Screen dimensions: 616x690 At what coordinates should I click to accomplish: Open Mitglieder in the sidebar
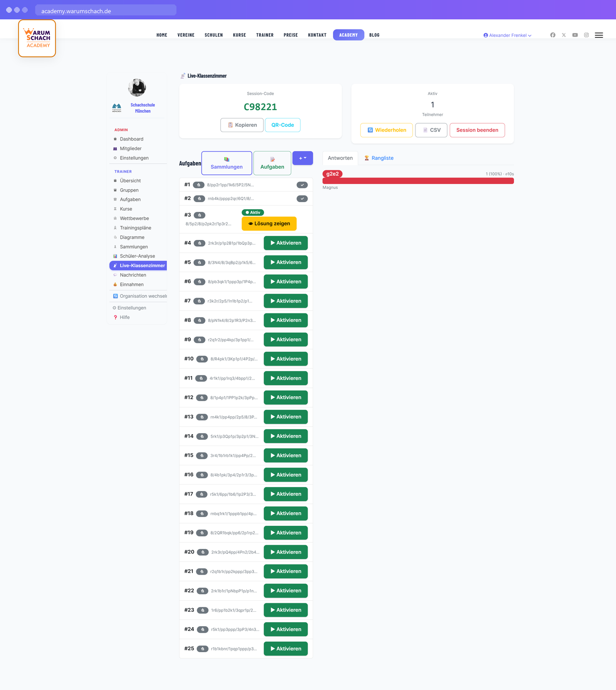click(131, 148)
